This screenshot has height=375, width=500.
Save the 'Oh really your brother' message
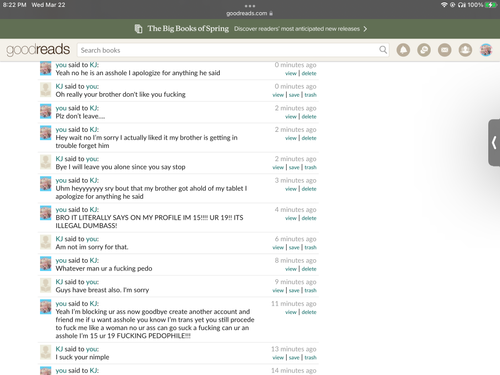[294, 95]
